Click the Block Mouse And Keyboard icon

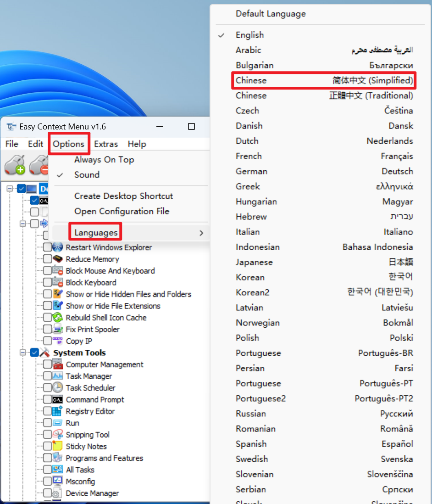pyautogui.click(x=58, y=271)
